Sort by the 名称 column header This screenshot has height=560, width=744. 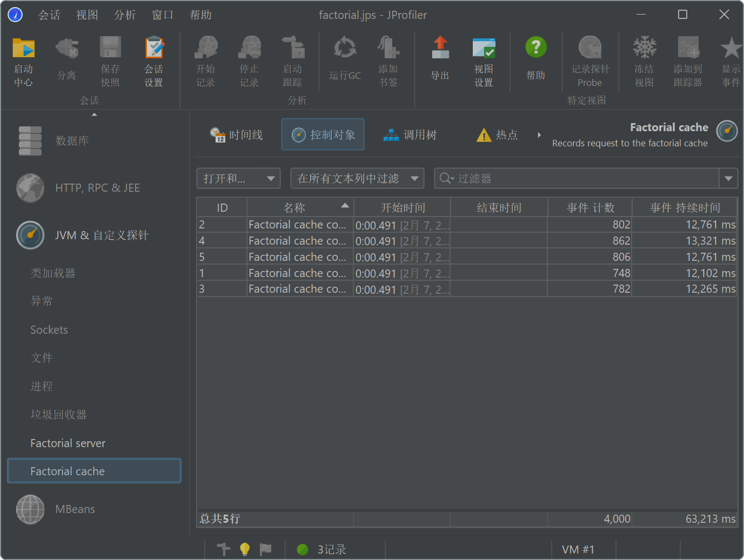(x=300, y=207)
